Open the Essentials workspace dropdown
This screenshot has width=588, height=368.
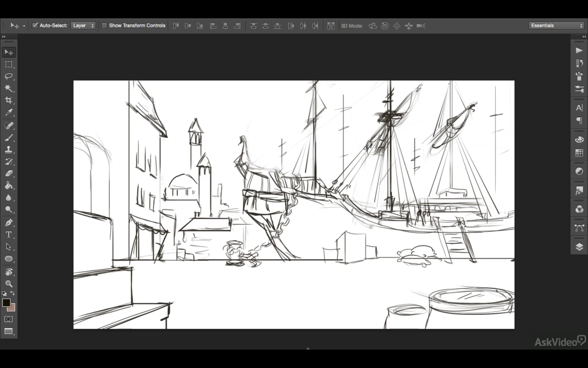[556, 26]
